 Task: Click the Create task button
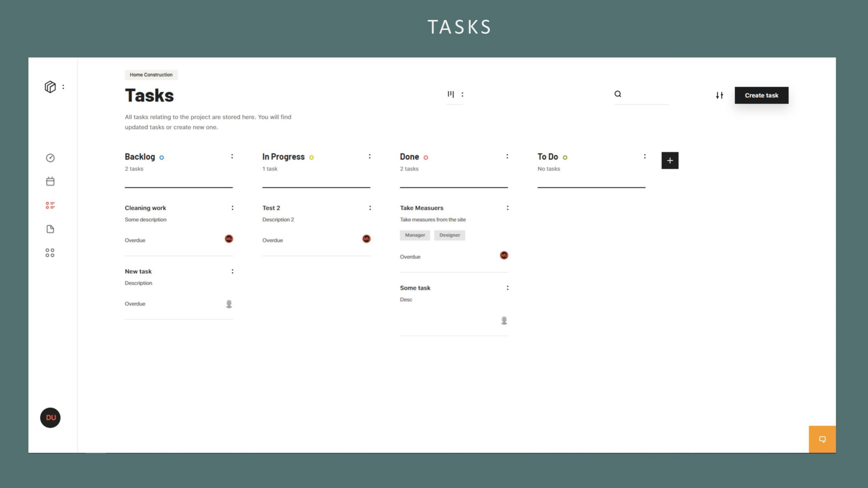[762, 95]
